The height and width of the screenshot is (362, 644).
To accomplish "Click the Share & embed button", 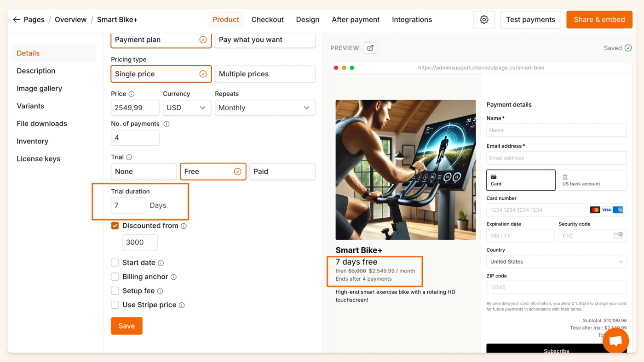I will click(599, 20).
